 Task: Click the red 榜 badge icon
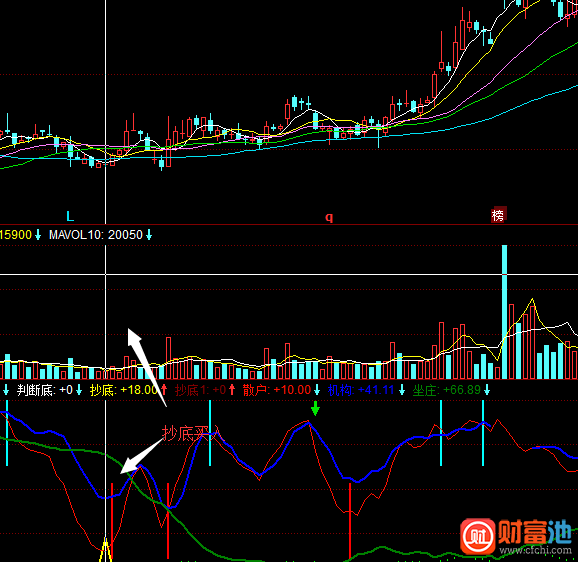coord(499,215)
